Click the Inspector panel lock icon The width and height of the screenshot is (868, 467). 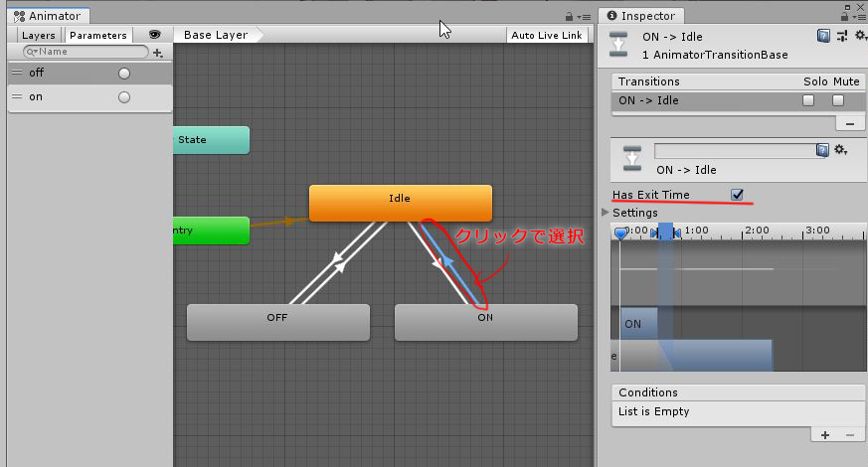click(x=844, y=17)
